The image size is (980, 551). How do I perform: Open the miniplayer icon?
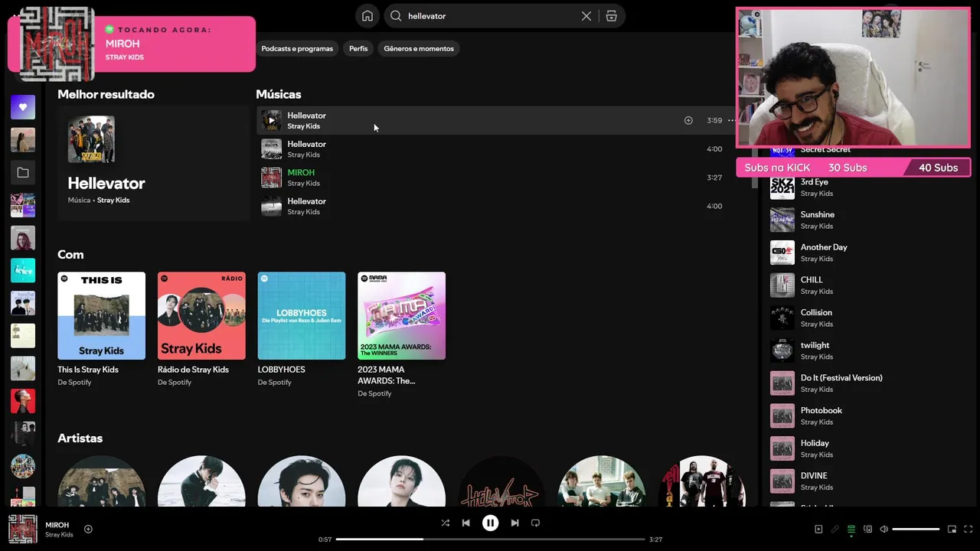952,529
